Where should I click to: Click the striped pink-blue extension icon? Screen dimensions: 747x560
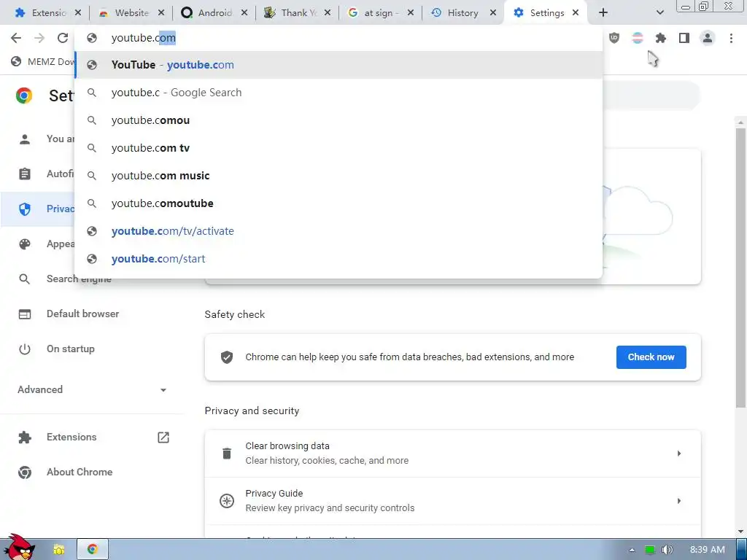638,38
